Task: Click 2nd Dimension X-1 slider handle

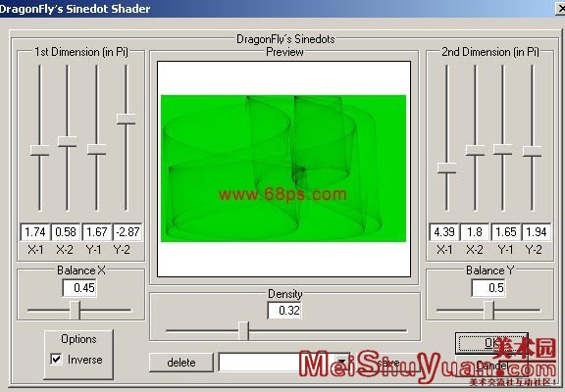Action: click(447, 169)
